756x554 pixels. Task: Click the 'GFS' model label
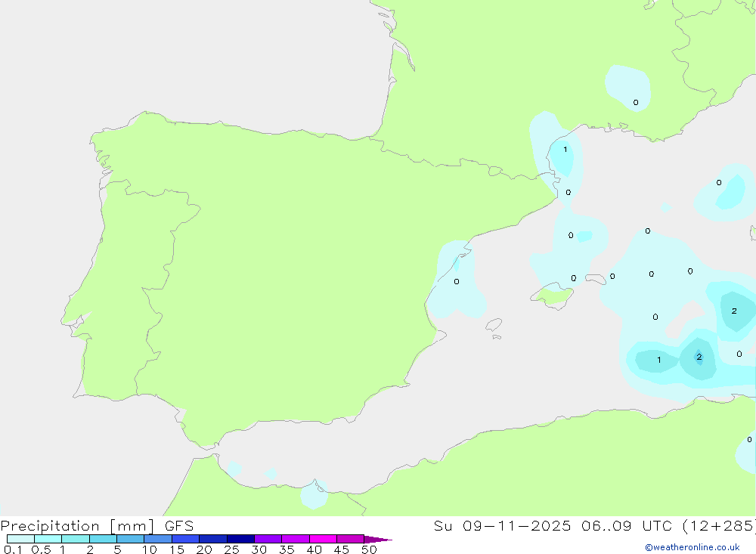click(x=179, y=526)
